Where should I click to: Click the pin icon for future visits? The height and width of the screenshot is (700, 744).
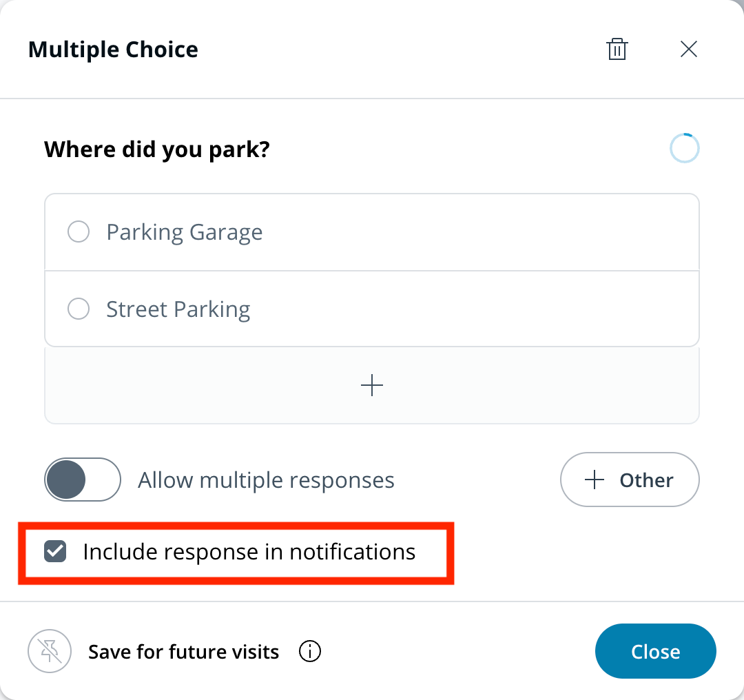point(50,651)
